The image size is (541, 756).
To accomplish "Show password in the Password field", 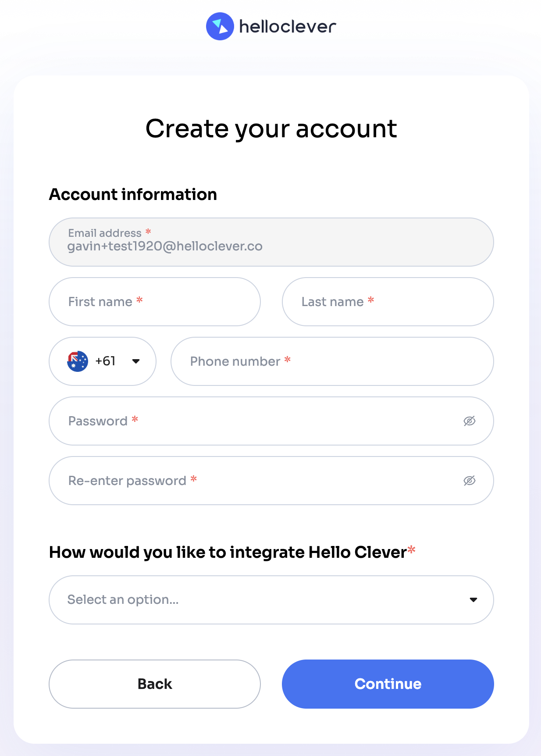I will (469, 421).
